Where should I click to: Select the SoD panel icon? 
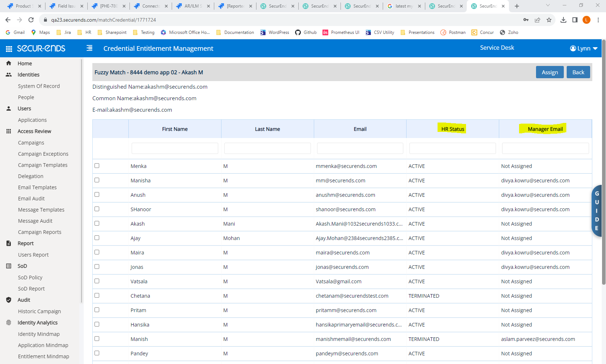pos(8,266)
